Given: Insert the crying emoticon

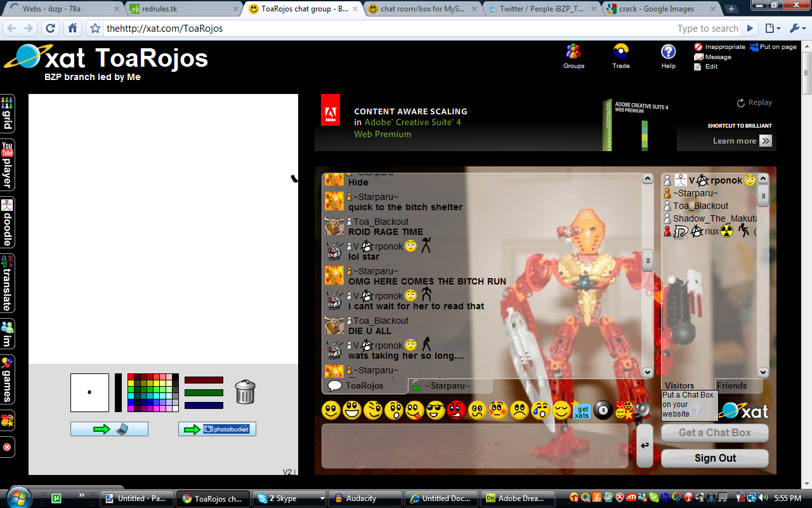Looking at the screenshot, I should click(540, 411).
